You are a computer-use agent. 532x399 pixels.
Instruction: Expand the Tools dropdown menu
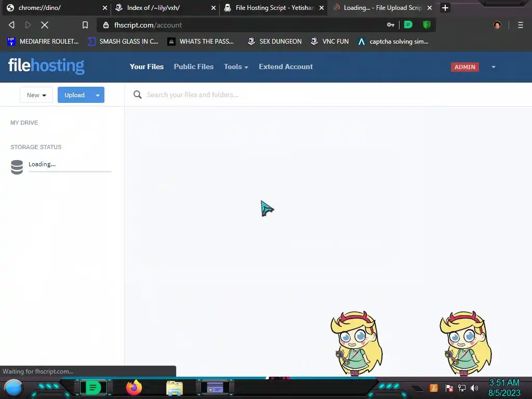236,66
